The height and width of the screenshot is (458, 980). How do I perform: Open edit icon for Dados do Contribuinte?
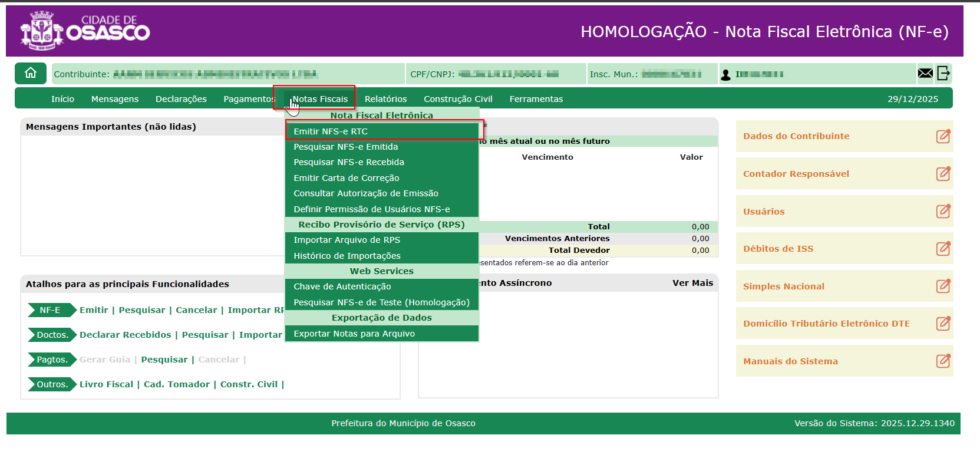[943, 136]
